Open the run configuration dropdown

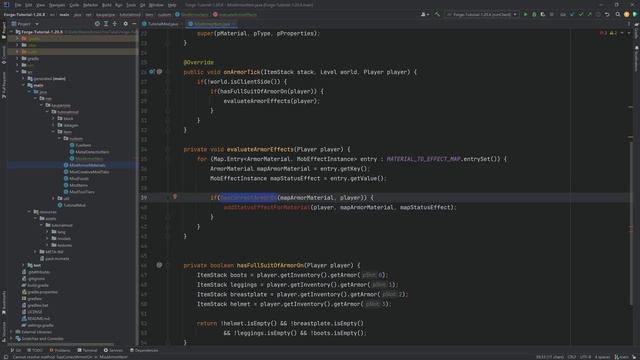(482, 14)
